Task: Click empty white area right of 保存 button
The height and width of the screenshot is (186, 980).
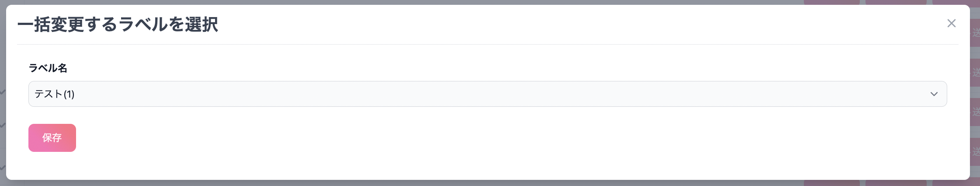Action: tap(481, 138)
